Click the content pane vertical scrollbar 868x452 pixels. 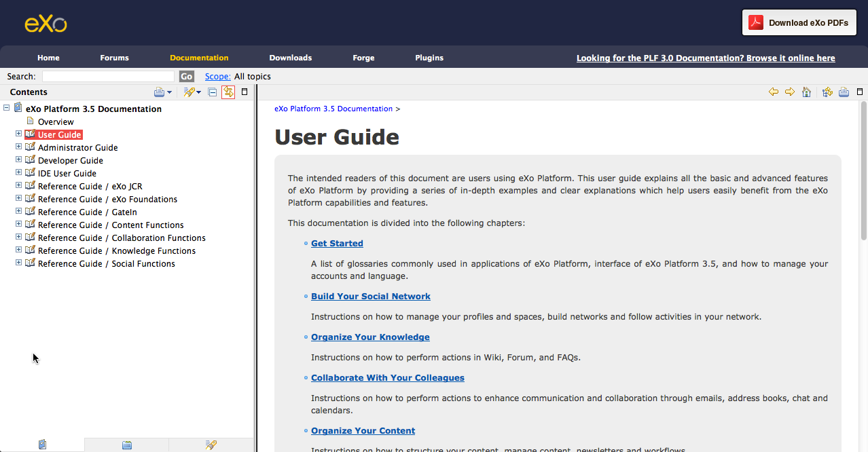point(864,170)
